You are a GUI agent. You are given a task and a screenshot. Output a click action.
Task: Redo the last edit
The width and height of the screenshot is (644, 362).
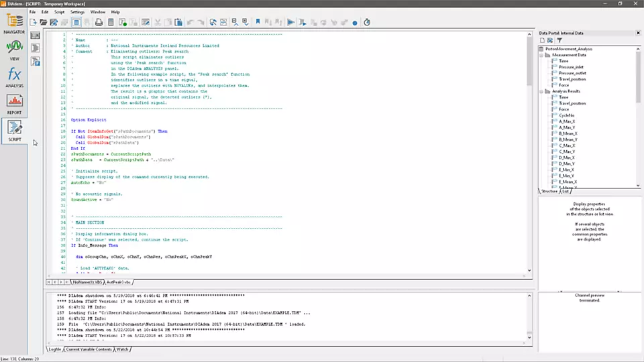click(201, 22)
